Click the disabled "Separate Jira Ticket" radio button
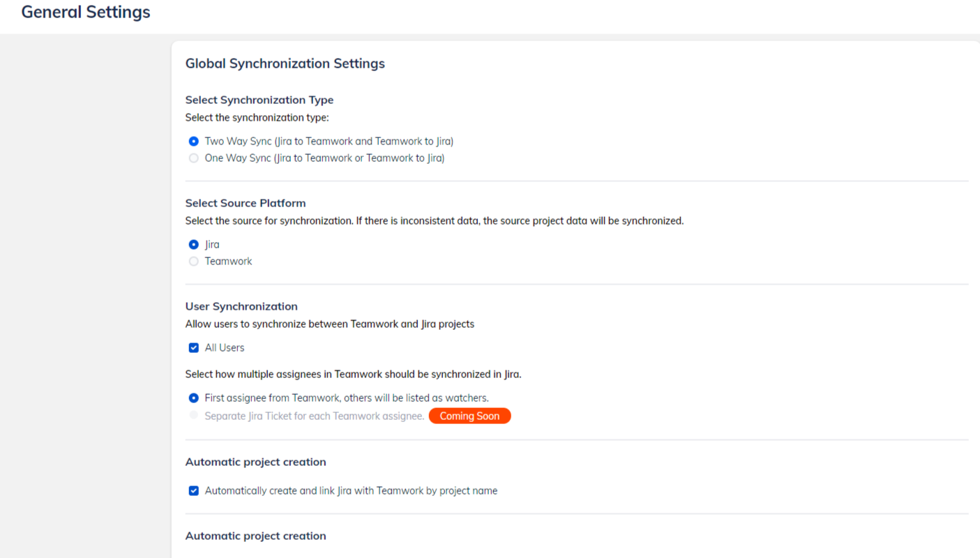This screenshot has width=980, height=558. tap(193, 415)
